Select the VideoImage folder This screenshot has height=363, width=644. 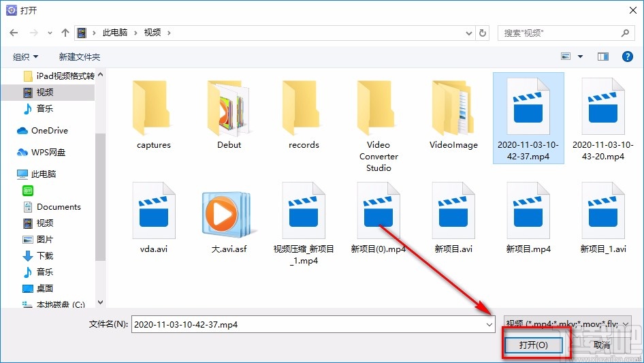(453, 114)
